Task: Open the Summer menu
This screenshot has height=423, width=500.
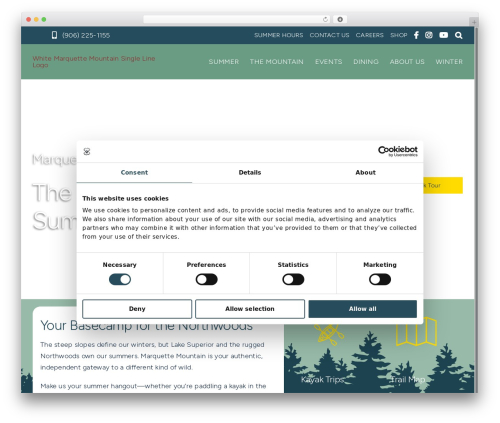Action: (224, 62)
